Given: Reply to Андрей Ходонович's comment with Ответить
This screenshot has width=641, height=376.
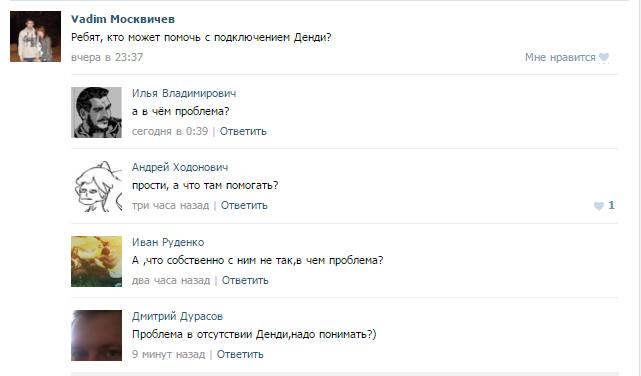Looking at the screenshot, I should click(244, 205).
